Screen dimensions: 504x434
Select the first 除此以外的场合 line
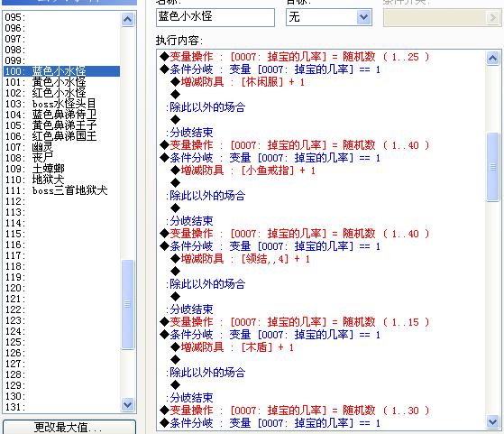pos(206,107)
